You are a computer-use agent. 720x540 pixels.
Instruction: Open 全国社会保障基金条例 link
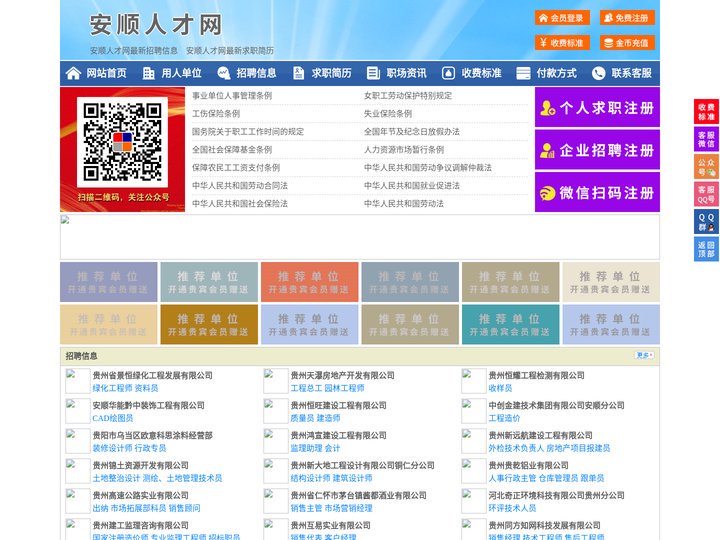pos(232,149)
